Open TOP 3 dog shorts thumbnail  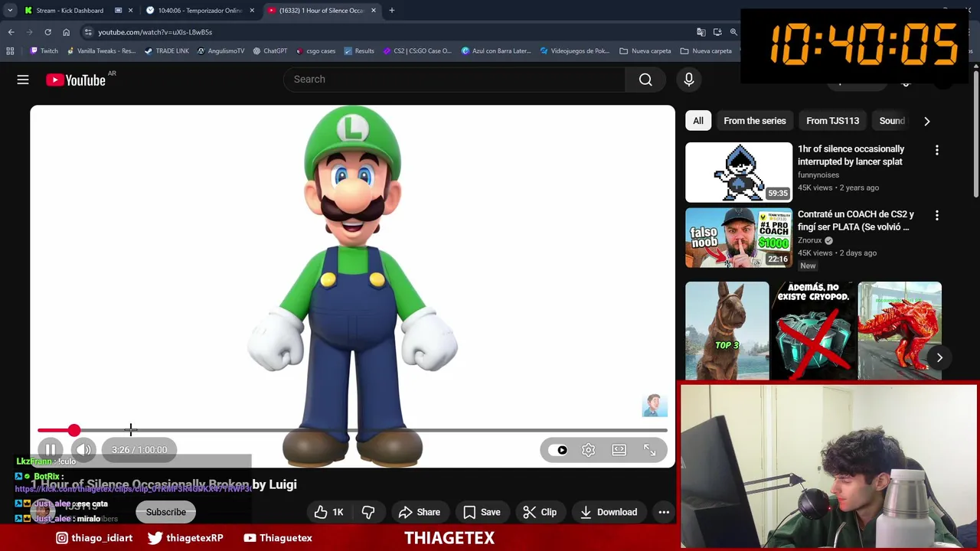point(727,331)
